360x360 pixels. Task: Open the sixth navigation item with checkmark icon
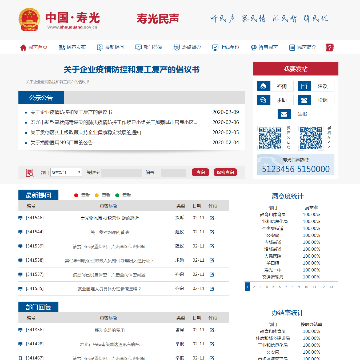pyautogui.click(x=226, y=47)
